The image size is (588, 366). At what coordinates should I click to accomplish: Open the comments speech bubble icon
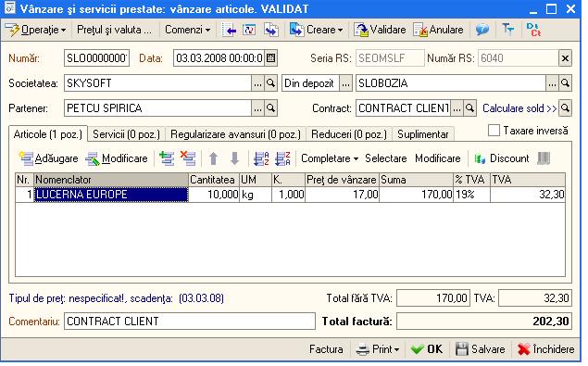482,30
